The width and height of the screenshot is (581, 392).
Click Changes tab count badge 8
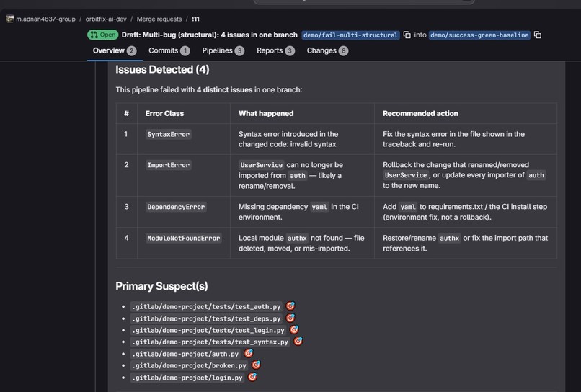(x=344, y=50)
